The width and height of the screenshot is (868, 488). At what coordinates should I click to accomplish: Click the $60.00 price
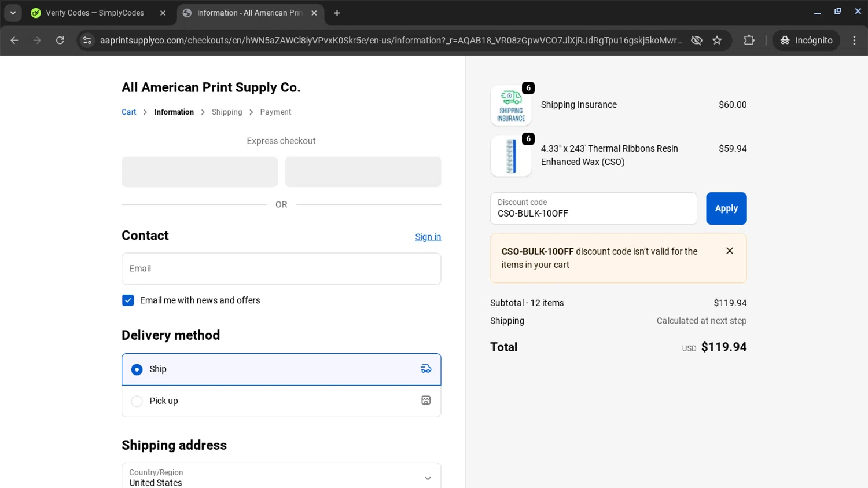[x=733, y=105]
